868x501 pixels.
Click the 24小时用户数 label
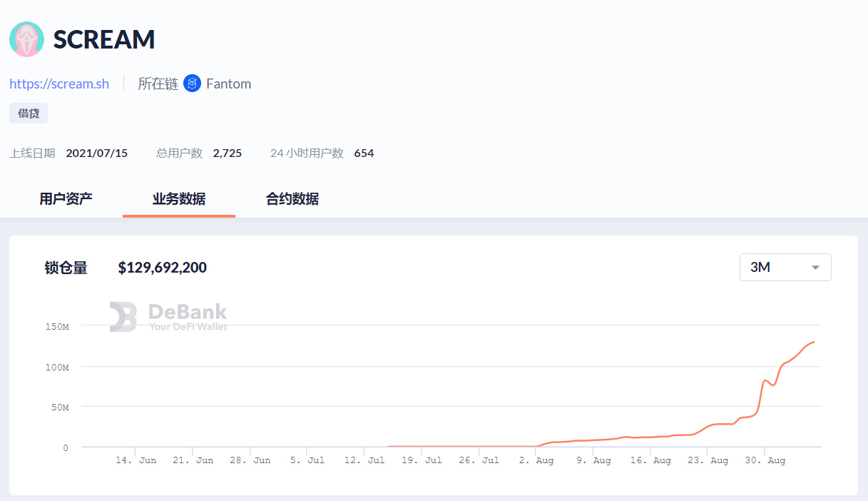click(307, 153)
